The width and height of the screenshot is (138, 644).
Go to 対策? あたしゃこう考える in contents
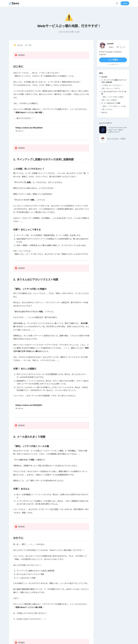(110, 89)
